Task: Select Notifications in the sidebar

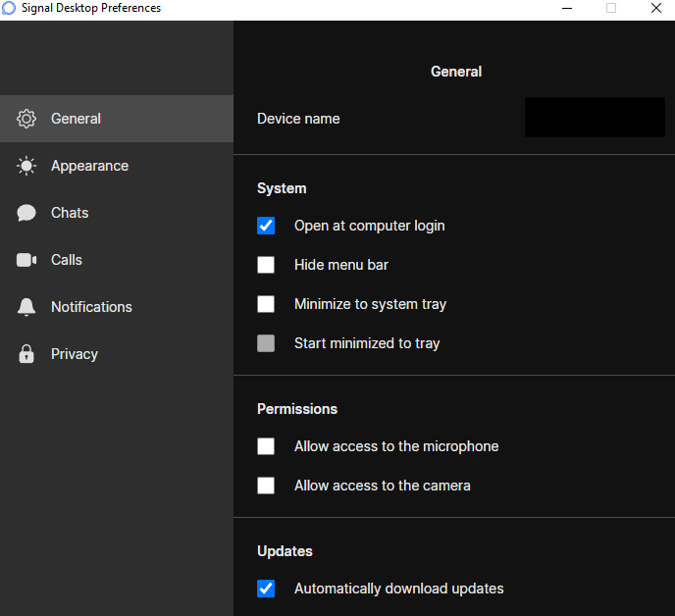Action: coord(117,307)
